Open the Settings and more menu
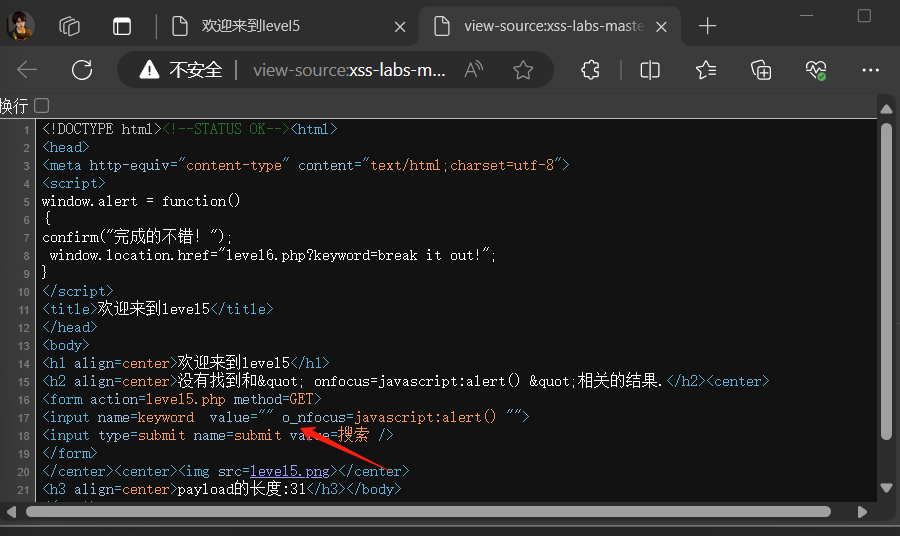This screenshot has height=536, width=900. [871, 70]
